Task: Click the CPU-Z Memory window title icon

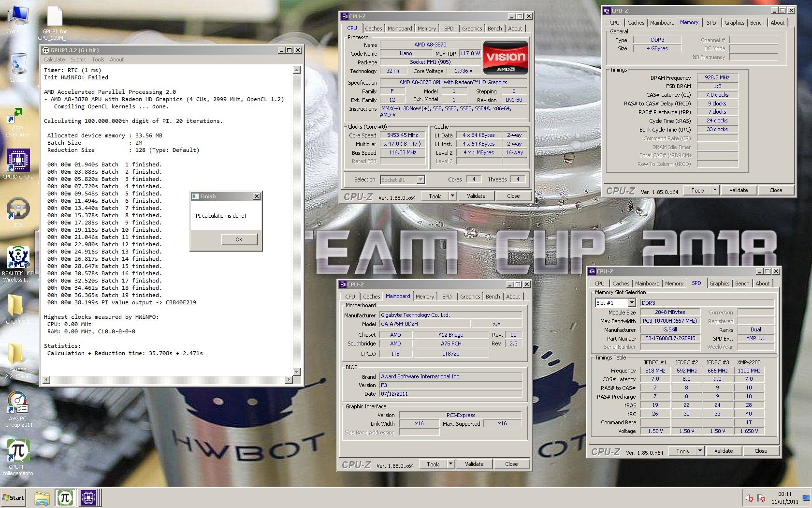Action: pos(607,10)
